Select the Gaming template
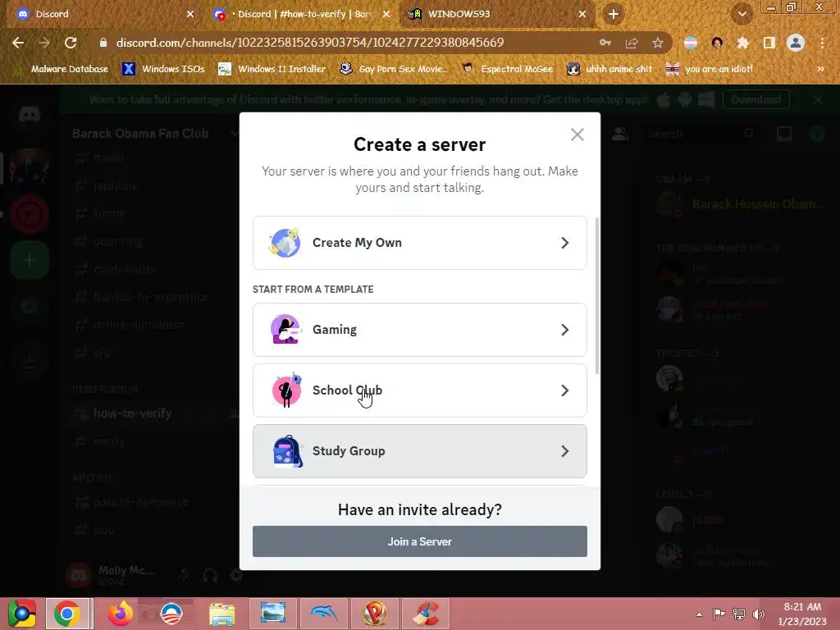Screen dimensions: 840x630 (x=419, y=330)
